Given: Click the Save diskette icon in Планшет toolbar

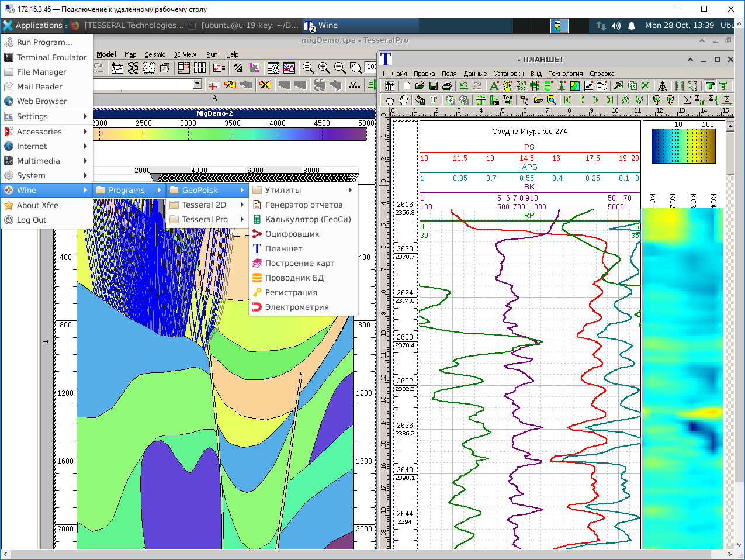Looking at the screenshot, I should coord(434,85).
